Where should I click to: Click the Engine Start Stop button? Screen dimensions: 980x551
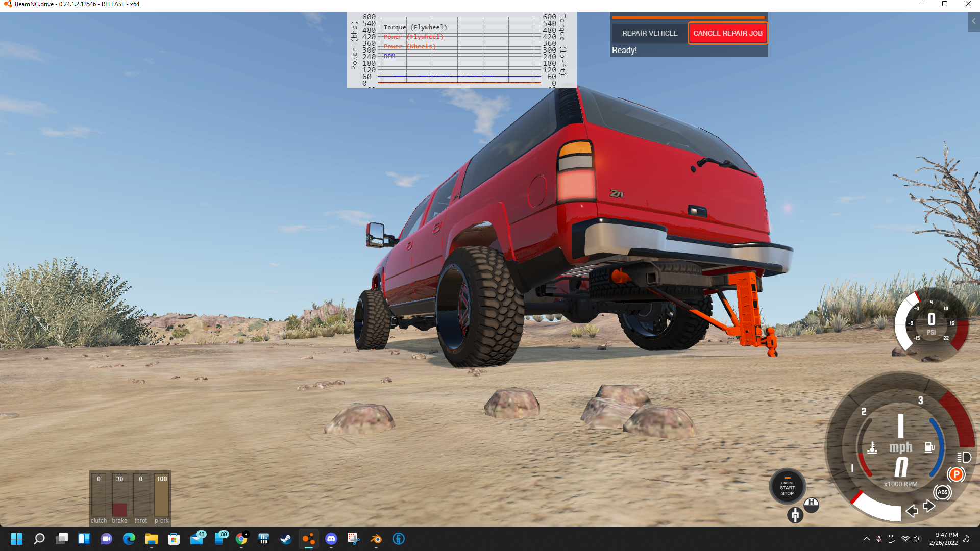point(788,487)
